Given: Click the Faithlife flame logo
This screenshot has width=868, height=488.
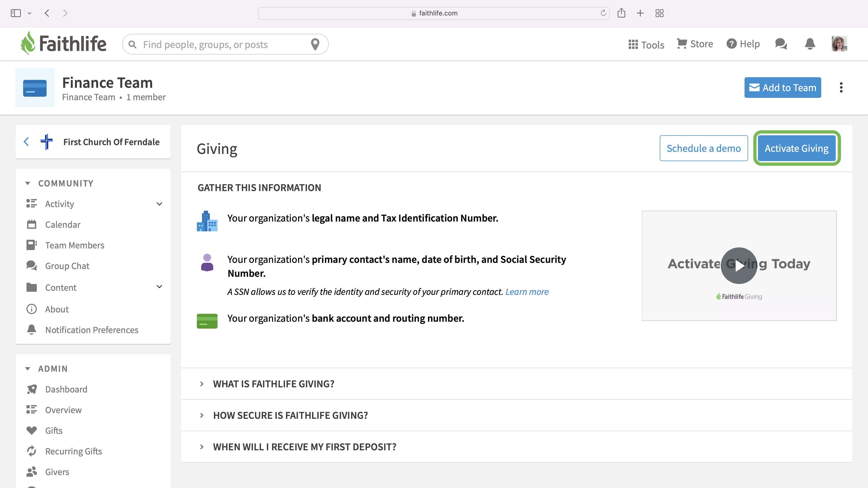Looking at the screenshot, I should 63,43.
